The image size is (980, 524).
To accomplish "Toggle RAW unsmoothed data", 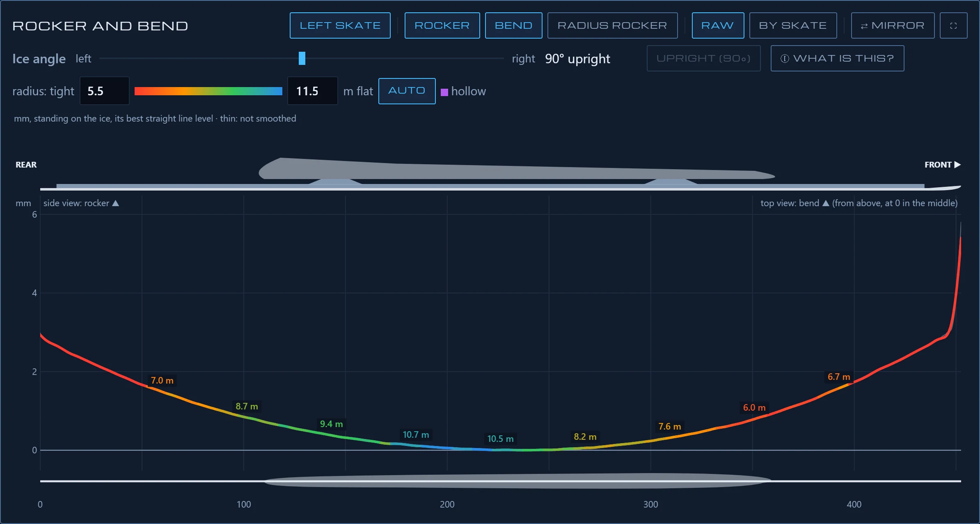I will (718, 25).
